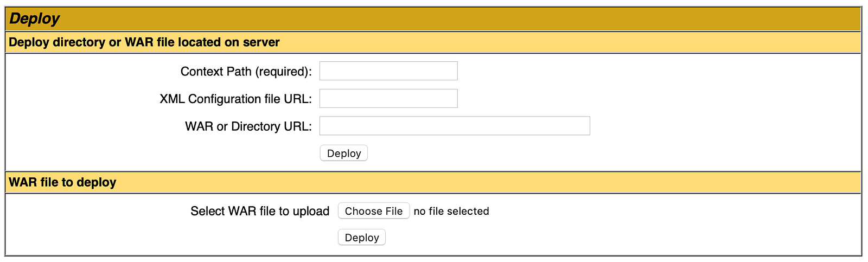Click the Context Path text field
Screen dimensions: 868x262
[388, 71]
